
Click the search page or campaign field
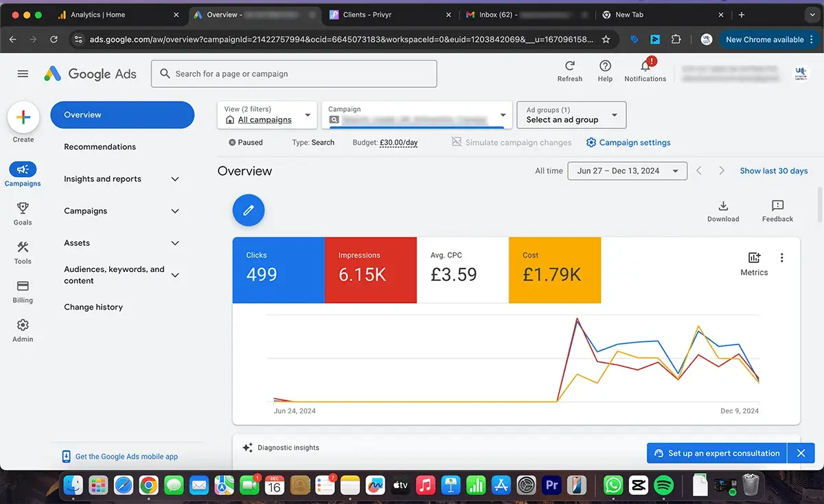coord(294,73)
